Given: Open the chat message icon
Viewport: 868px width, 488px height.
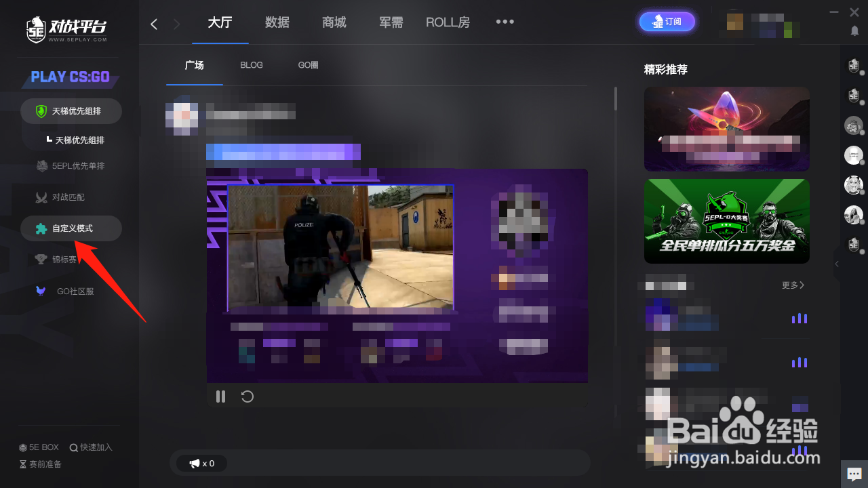Looking at the screenshot, I should coord(854,473).
